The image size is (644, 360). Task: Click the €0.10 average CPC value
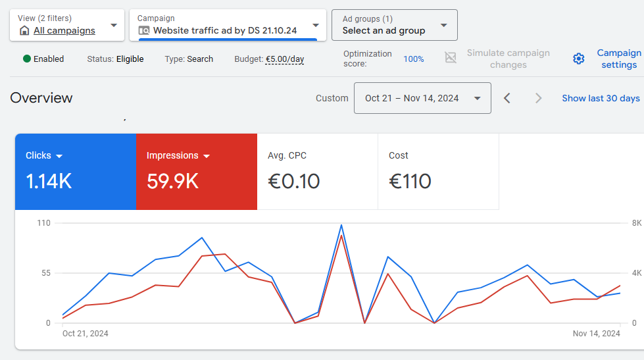tap(293, 181)
